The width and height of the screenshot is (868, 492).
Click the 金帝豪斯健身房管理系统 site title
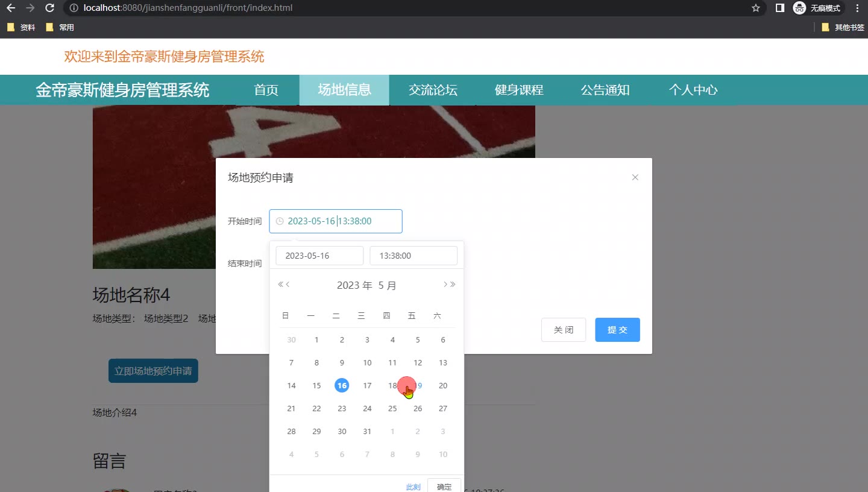(x=122, y=90)
